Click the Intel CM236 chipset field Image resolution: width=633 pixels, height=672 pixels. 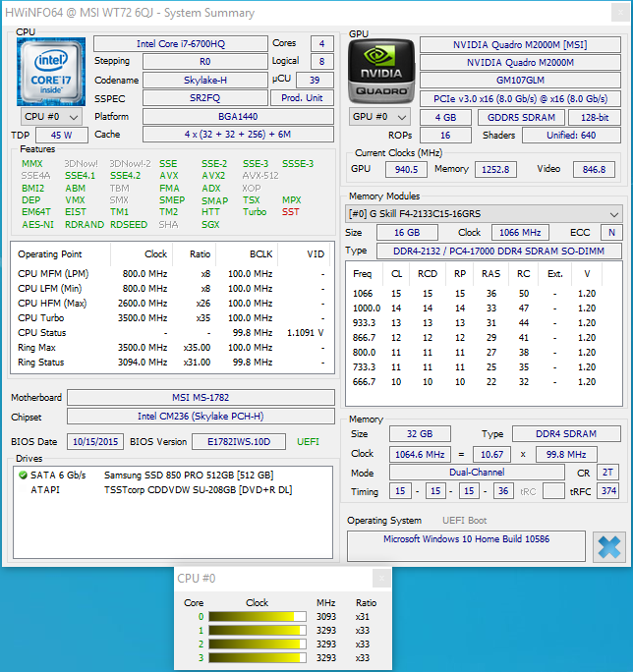201,417
